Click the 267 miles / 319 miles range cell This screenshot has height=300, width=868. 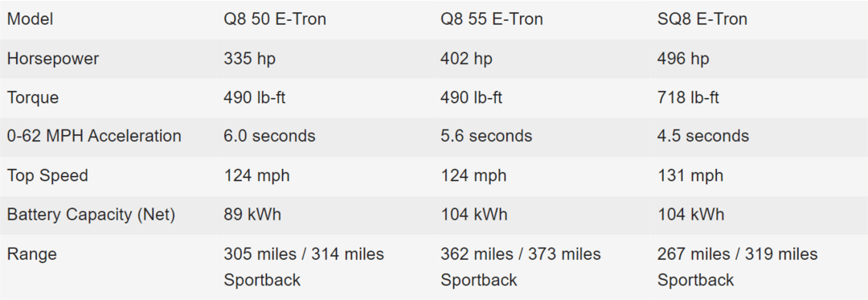click(737, 267)
